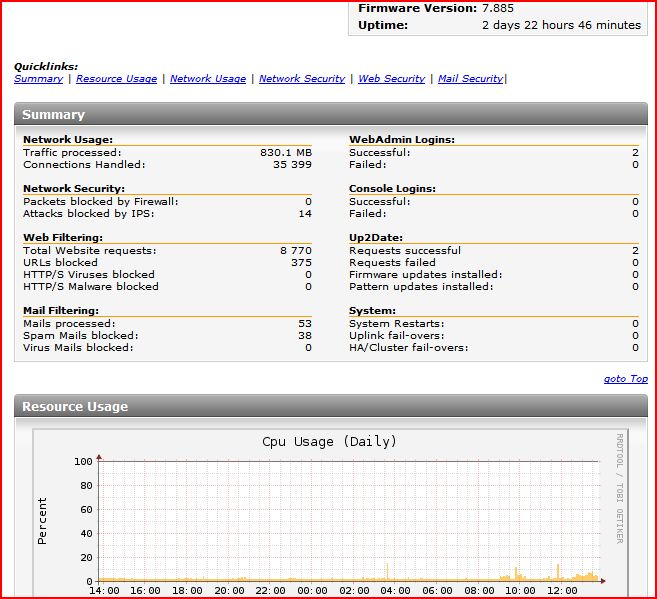The height and width of the screenshot is (599, 657).
Task: Click the WebAdmin Logins heading
Action: [401, 140]
